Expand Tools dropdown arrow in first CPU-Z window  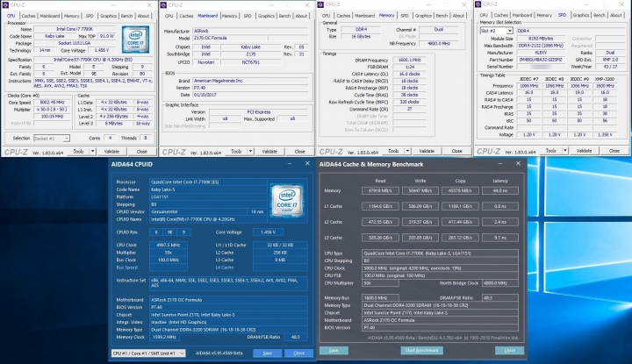[93, 152]
